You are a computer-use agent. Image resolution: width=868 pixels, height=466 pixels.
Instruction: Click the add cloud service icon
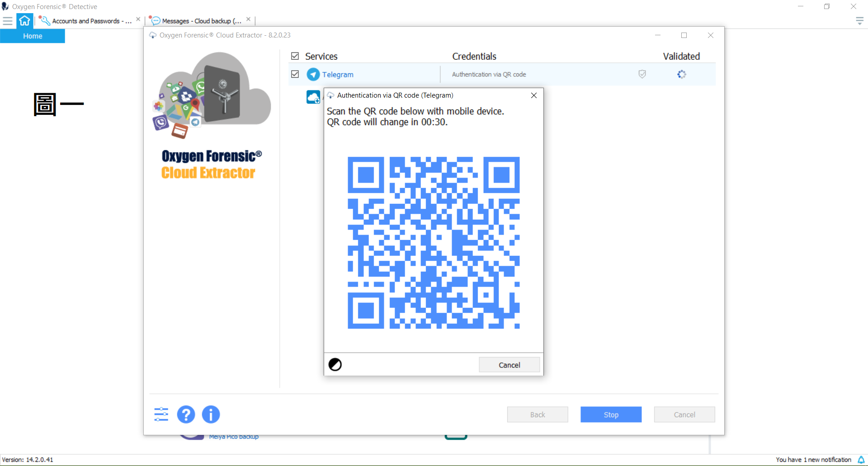tap(313, 97)
